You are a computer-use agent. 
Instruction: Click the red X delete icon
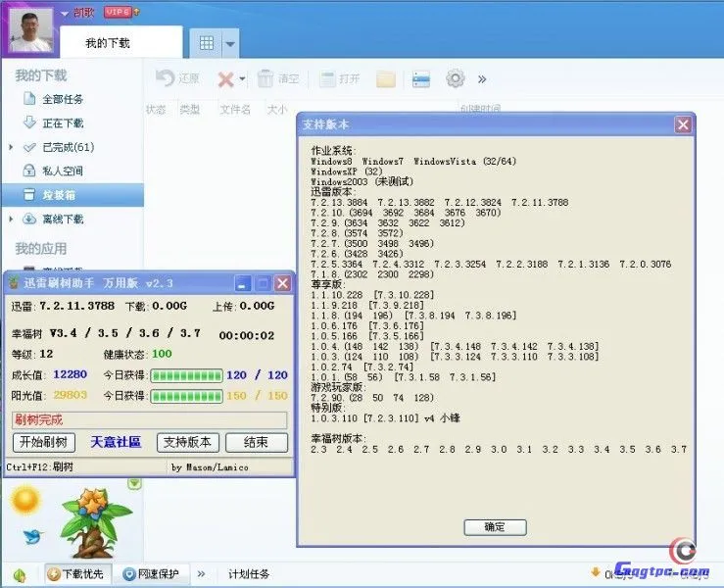click(x=225, y=79)
